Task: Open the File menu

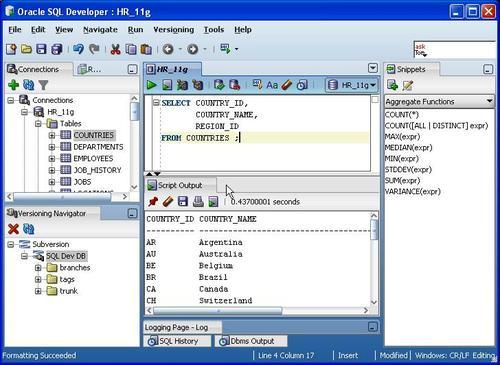Action: tap(15, 30)
